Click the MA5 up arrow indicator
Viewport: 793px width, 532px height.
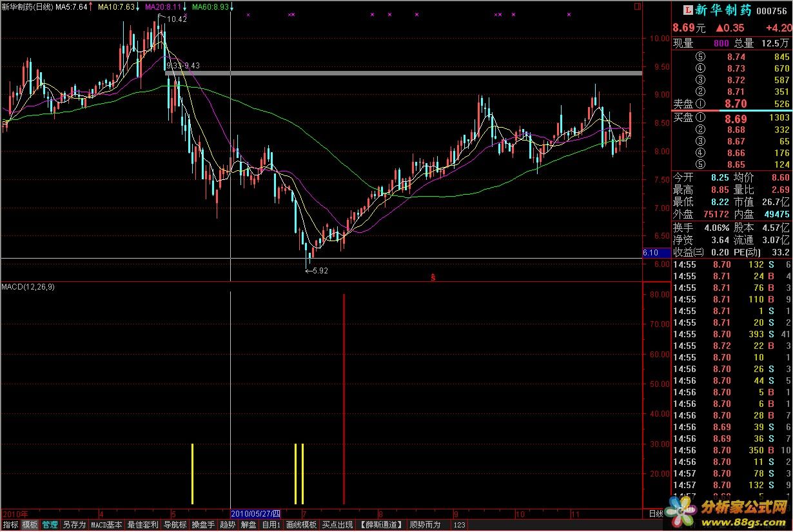click(90, 7)
